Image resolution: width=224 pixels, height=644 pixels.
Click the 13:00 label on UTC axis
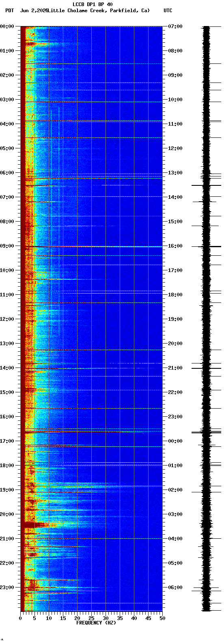175,173
